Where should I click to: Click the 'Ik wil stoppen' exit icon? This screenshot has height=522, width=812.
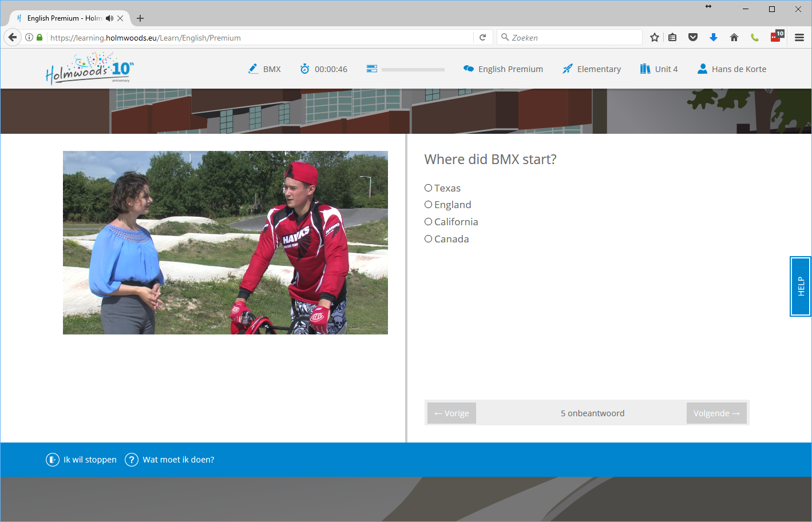53,460
